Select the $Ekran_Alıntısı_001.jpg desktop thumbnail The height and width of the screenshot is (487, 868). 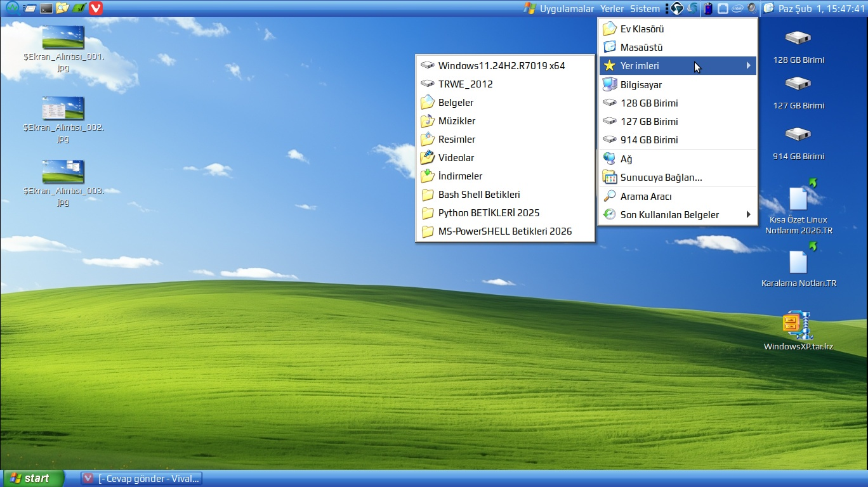63,37
